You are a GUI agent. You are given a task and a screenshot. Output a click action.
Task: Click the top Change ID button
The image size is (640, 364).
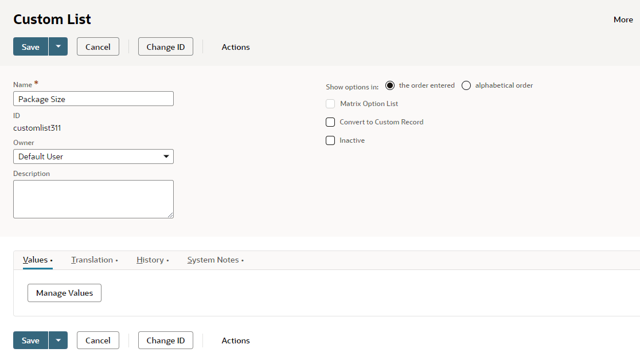tap(166, 46)
